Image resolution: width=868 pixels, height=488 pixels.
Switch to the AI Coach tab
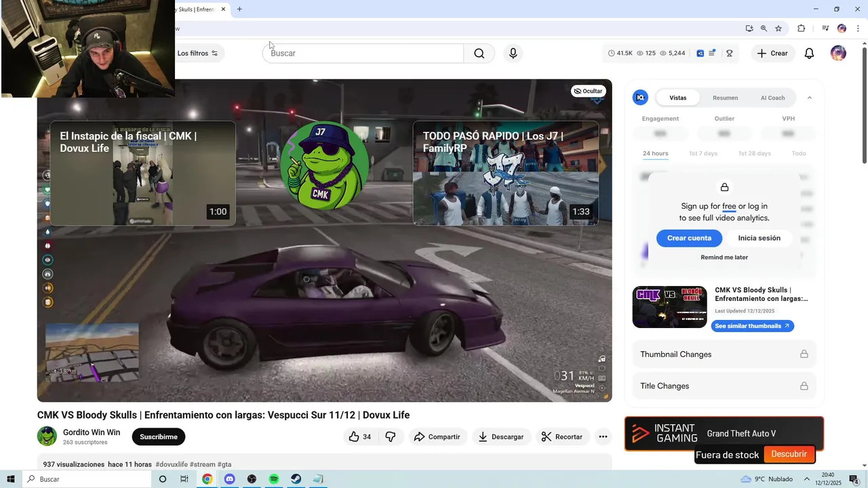tap(772, 98)
